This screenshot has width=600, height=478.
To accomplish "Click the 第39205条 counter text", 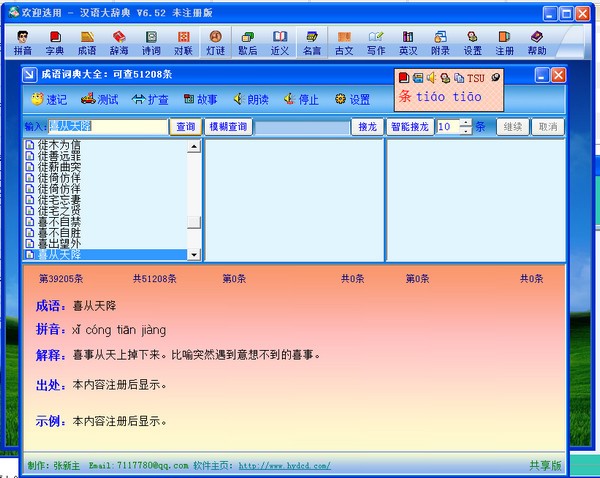I will point(61,279).
